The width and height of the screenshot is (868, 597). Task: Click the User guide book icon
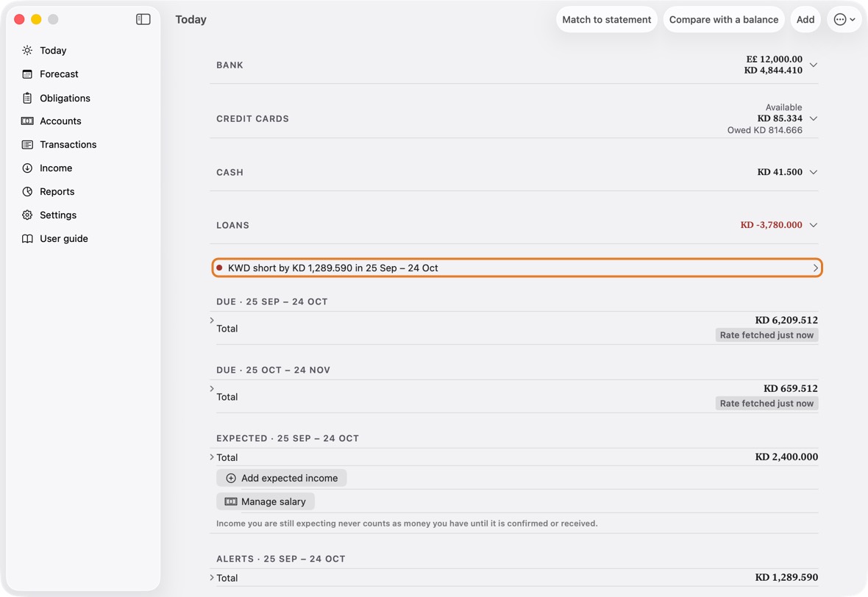[x=27, y=238]
